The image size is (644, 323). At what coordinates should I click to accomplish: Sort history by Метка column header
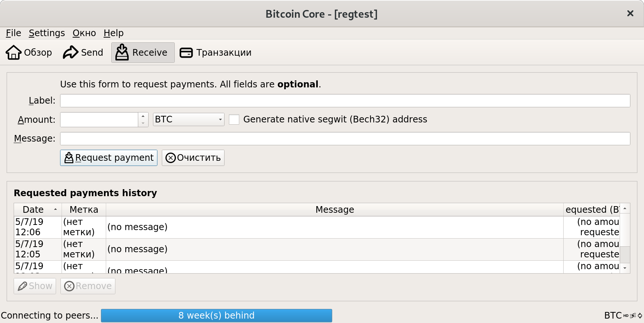pos(84,209)
